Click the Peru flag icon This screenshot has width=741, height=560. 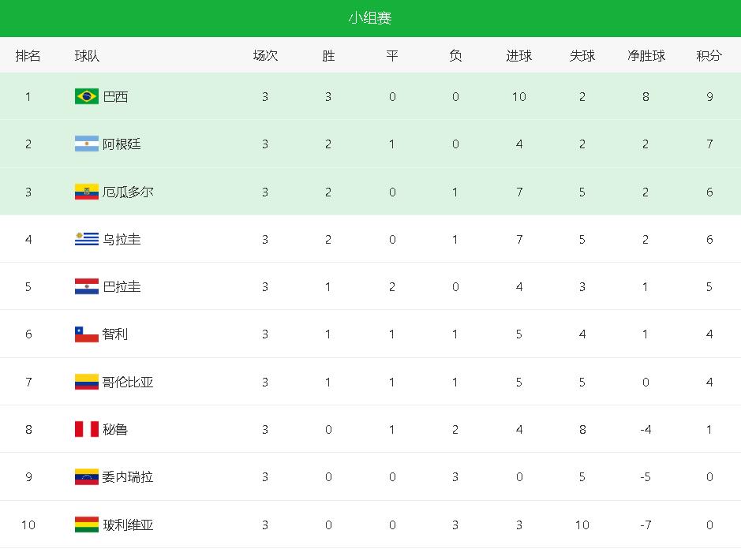click(86, 429)
